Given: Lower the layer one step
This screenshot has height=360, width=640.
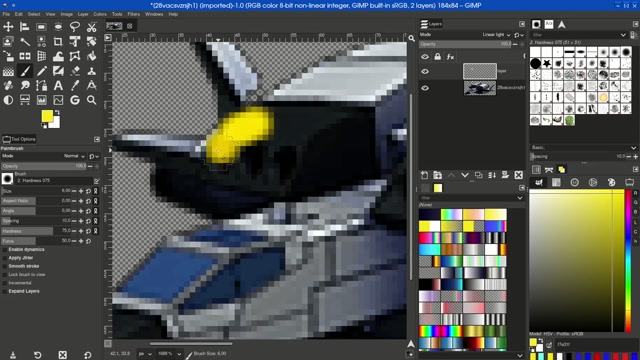Looking at the screenshot, I should point(464,175).
